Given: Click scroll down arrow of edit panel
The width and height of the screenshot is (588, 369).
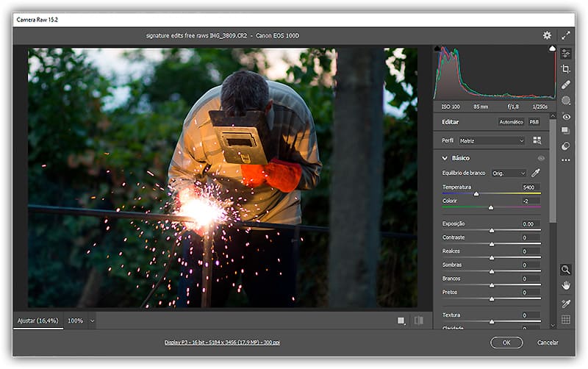Looking at the screenshot, I should (x=553, y=326).
